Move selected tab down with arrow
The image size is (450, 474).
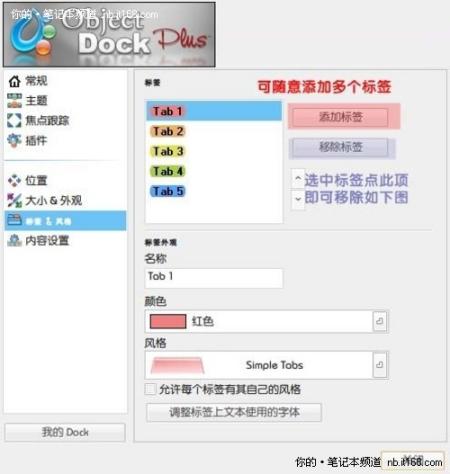(298, 199)
